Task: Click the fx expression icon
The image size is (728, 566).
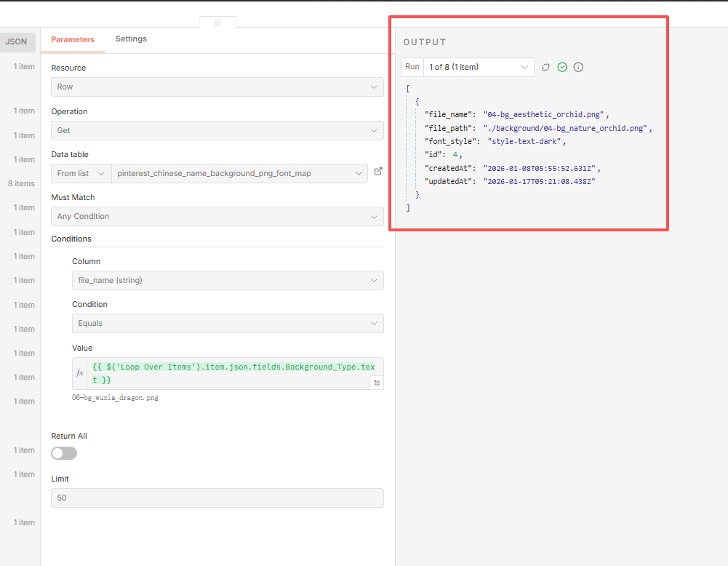Action: click(80, 373)
